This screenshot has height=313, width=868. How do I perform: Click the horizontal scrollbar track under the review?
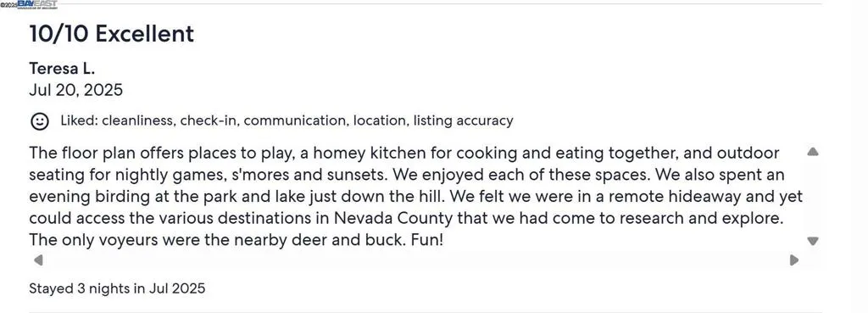click(x=415, y=260)
